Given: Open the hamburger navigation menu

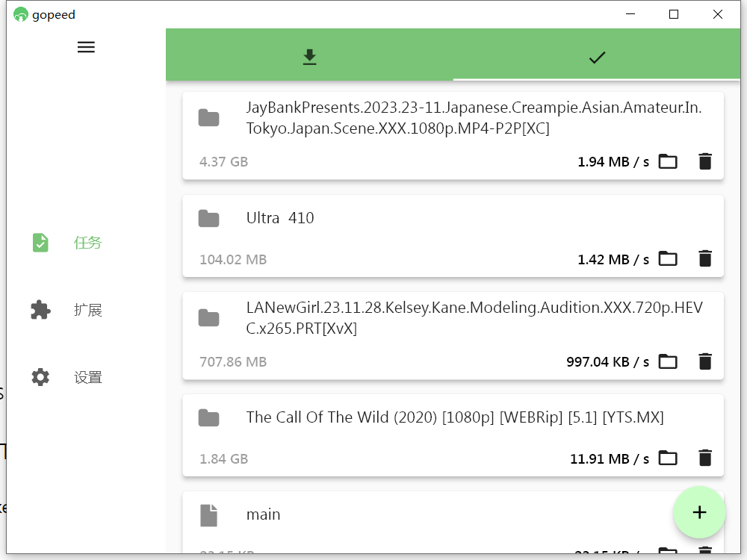Looking at the screenshot, I should [86, 47].
